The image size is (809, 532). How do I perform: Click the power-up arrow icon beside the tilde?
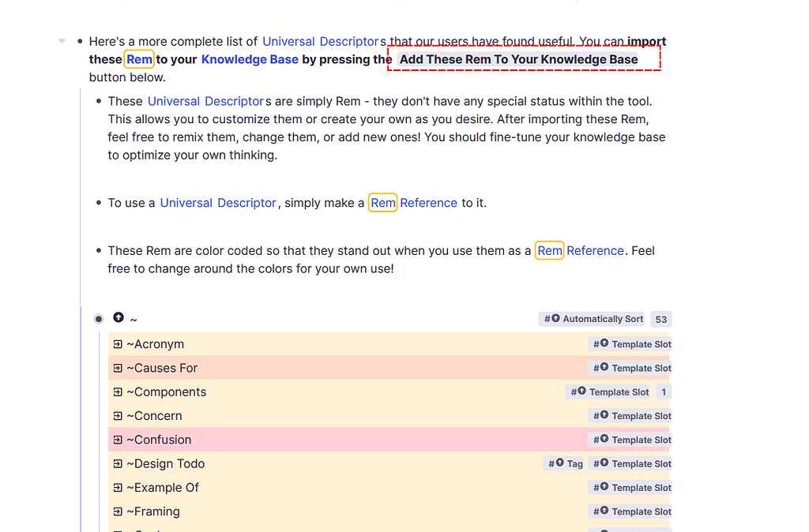click(x=117, y=317)
